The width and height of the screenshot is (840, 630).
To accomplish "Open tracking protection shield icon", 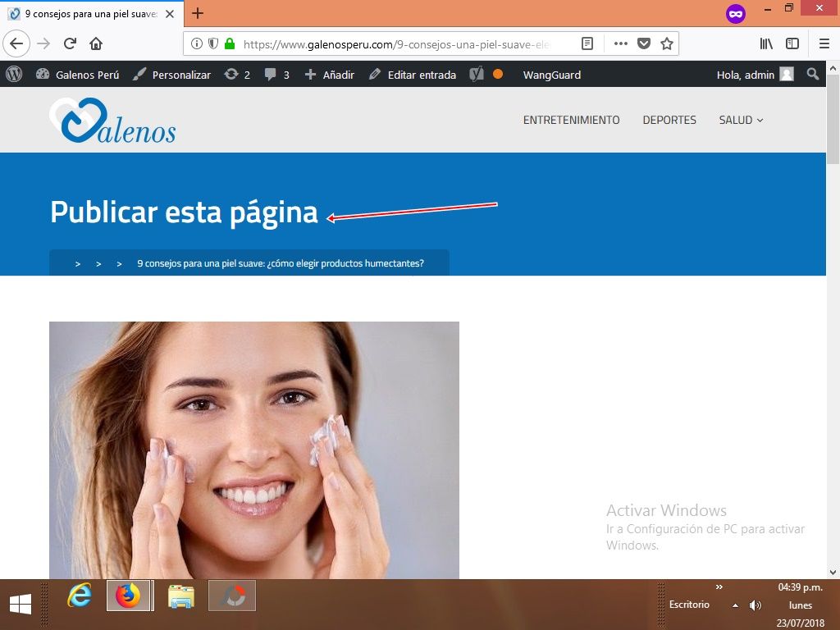I will [x=213, y=43].
